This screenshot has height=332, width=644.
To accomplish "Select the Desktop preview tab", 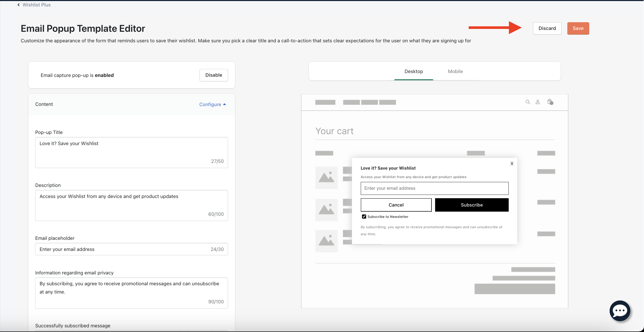I will (414, 72).
